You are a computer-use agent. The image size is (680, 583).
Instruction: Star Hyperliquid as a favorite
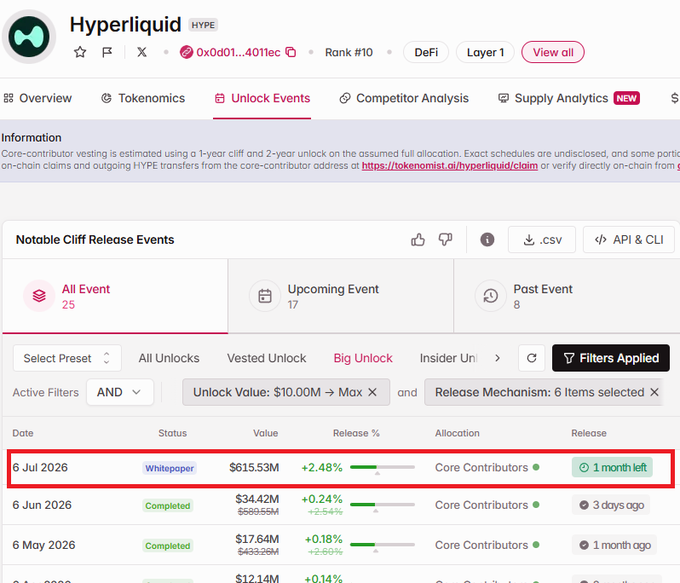(x=80, y=52)
